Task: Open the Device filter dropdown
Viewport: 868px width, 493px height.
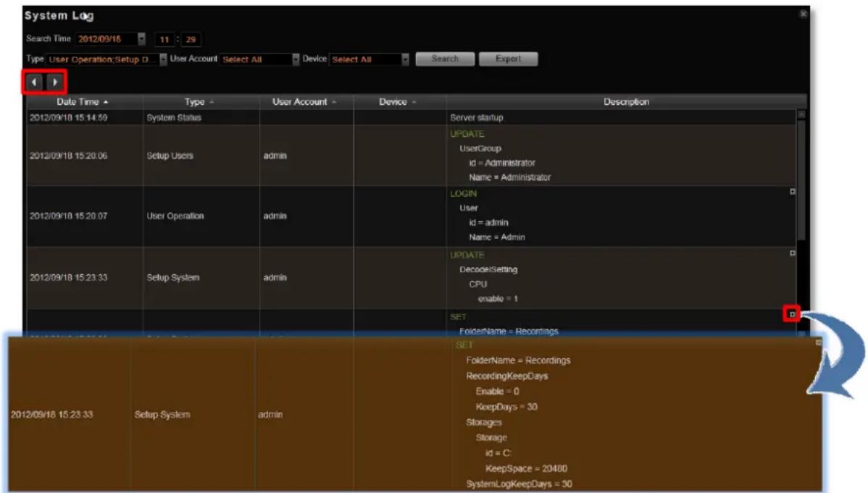Action: pyautogui.click(x=405, y=59)
